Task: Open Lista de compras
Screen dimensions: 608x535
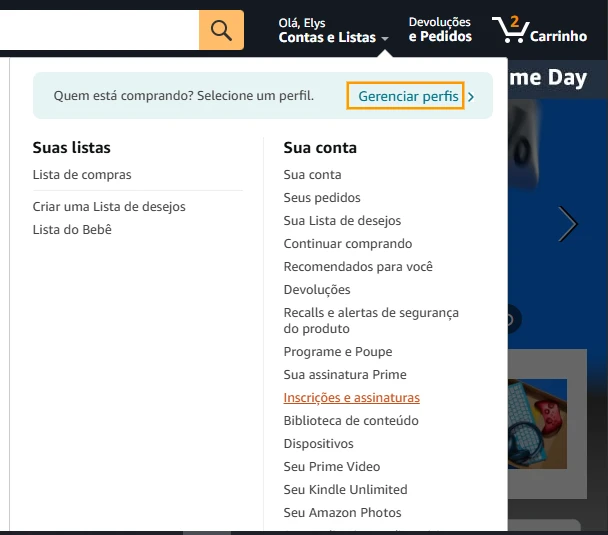Action: tap(82, 175)
